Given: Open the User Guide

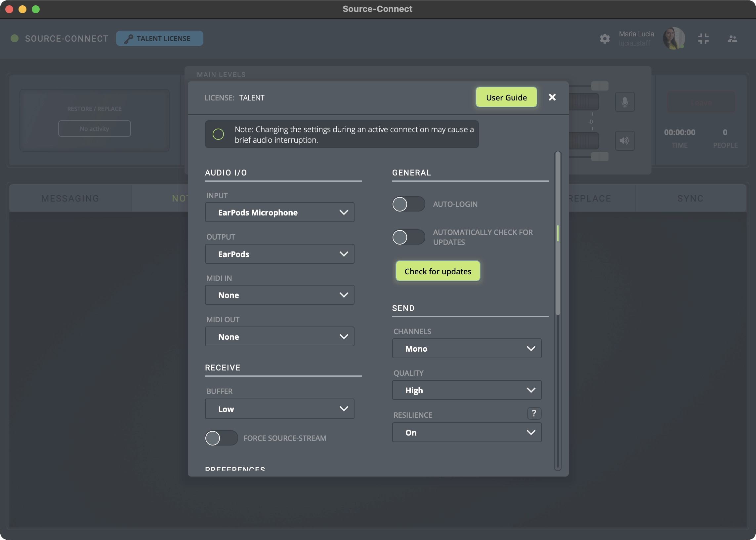Looking at the screenshot, I should (x=506, y=97).
